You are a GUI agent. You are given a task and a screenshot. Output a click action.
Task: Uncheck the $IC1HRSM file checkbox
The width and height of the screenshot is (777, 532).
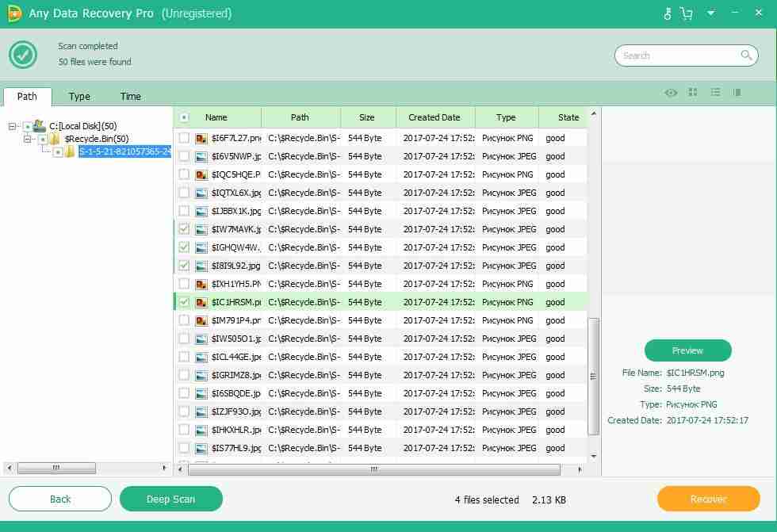(x=184, y=301)
